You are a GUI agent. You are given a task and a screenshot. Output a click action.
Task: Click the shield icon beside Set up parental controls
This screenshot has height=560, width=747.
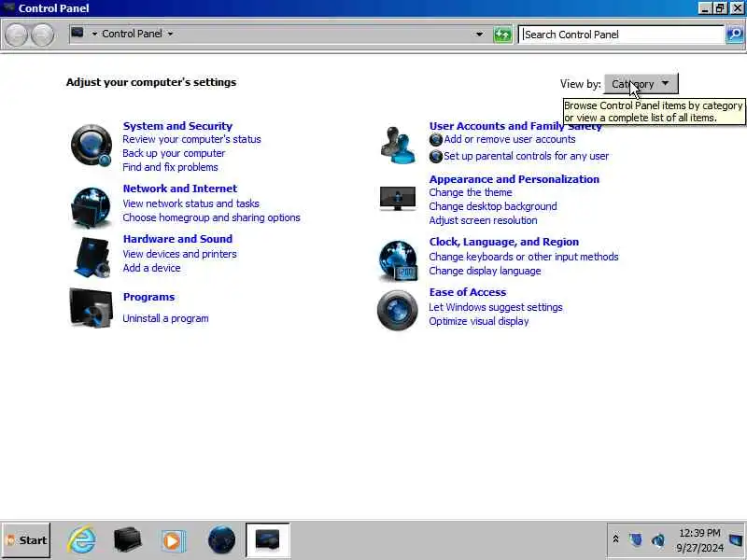tap(435, 156)
